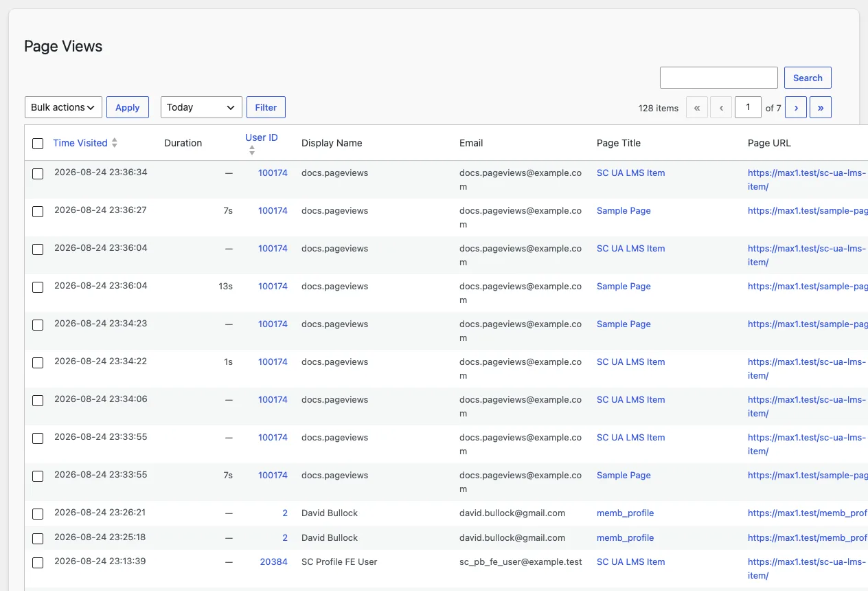The image size is (868, 591).
Task: Click the 'of 7' page total text
Action: pyautogui.click(x=773, y=108)
